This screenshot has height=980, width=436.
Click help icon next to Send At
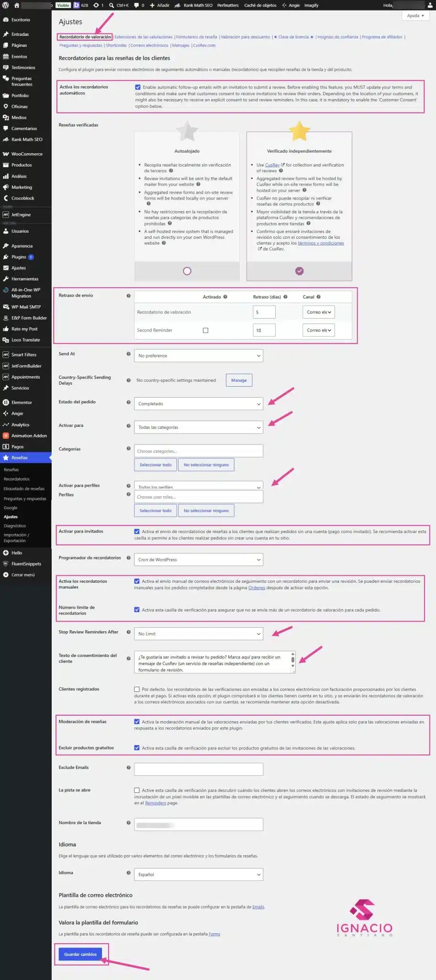[x=128, y=354]
